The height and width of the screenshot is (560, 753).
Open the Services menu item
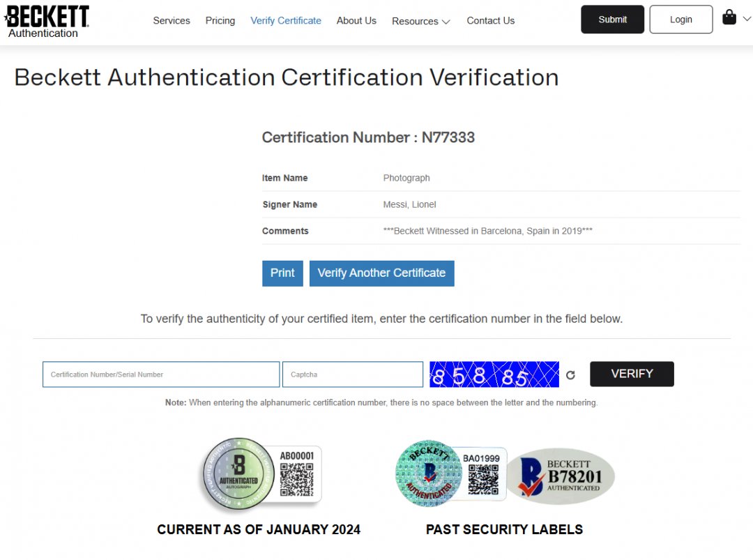click(172, 21)
